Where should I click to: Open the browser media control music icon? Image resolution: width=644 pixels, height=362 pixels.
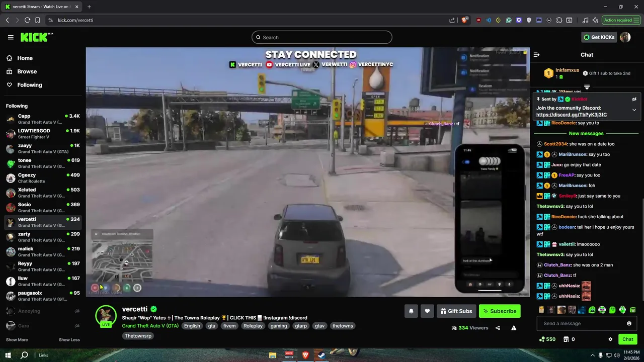(x=585, y=20)
